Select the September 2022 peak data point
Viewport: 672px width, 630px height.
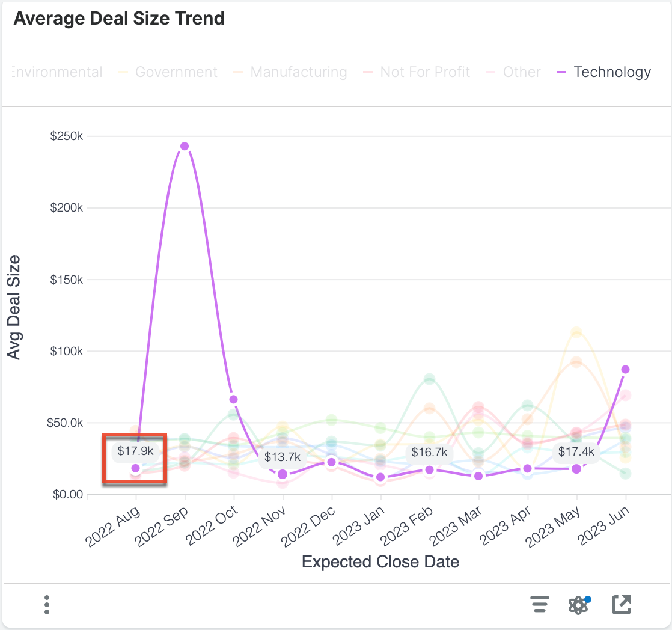[185, 145]
